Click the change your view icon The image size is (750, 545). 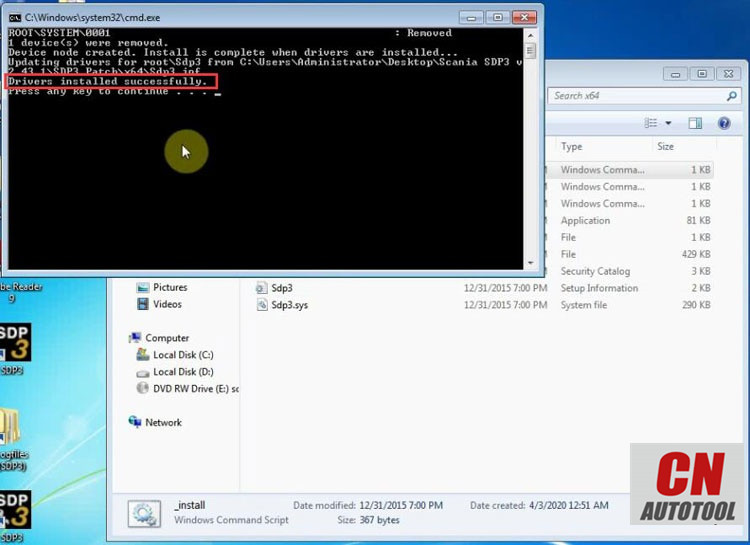pyautogui.click(x=651, y=123)
